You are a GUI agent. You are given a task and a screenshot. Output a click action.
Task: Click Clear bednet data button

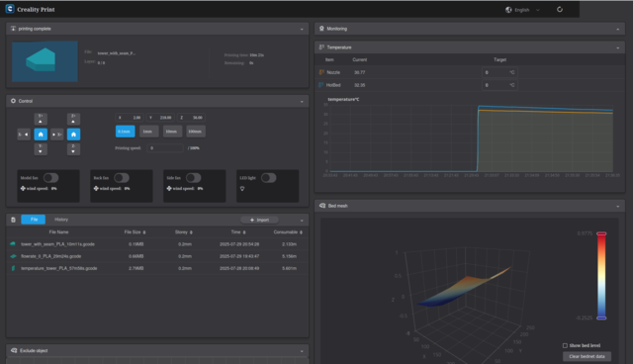[587, 356]
